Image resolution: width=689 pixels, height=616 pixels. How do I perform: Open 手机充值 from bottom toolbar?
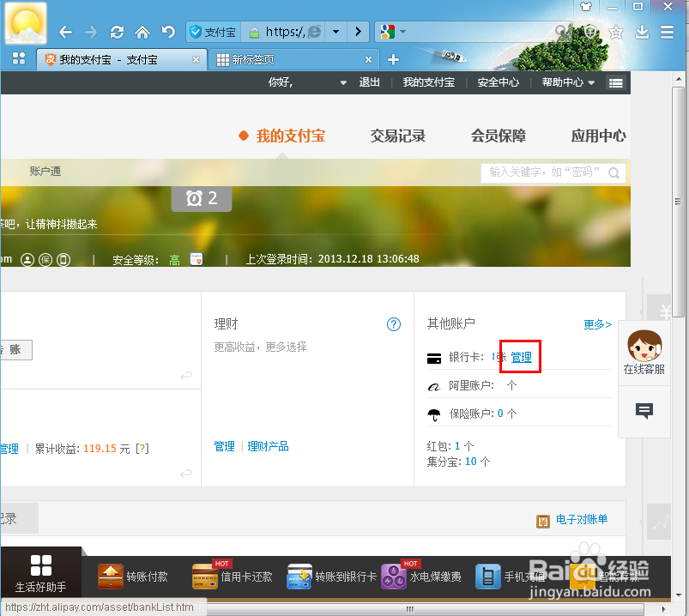[x=511, y=577]
